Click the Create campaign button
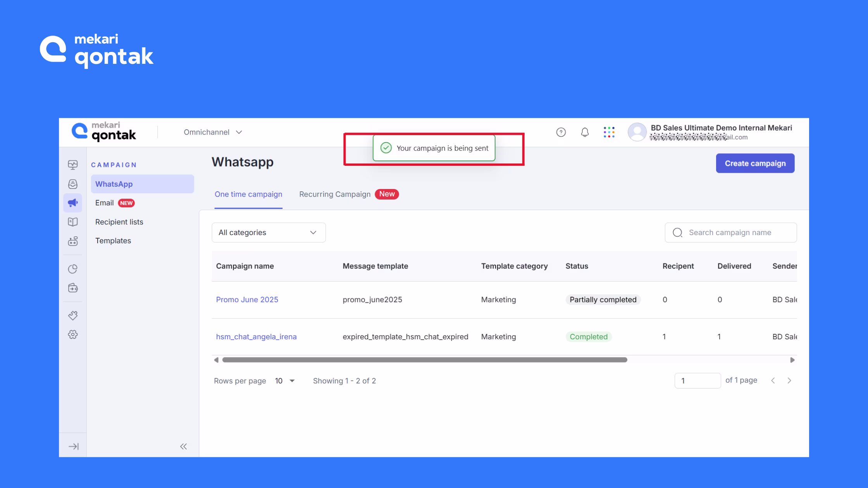This screenshot has width=868, height=488. click(755, 163)
